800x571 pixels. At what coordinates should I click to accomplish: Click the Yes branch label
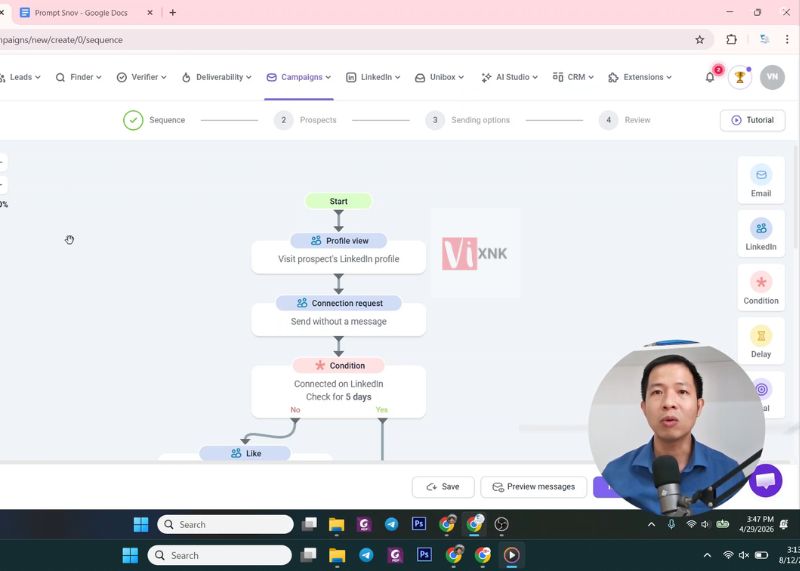(x=382, y=410)
